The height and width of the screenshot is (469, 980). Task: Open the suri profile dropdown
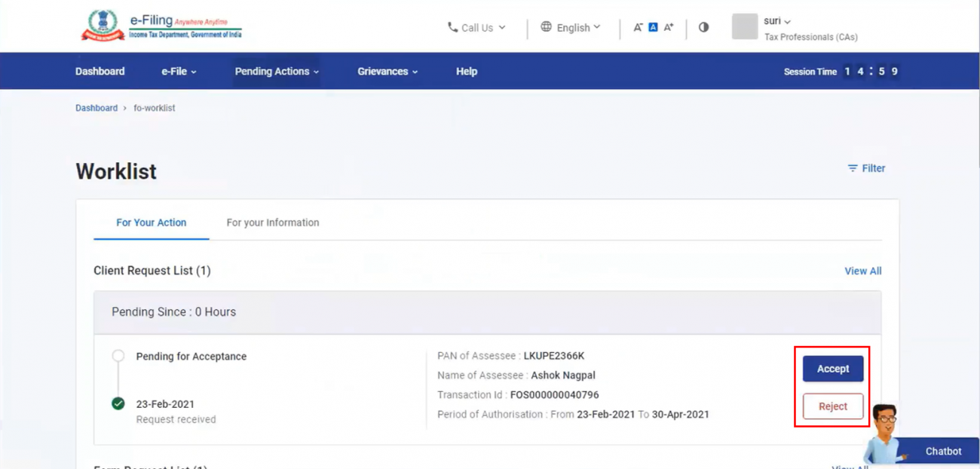pos(774,21)
